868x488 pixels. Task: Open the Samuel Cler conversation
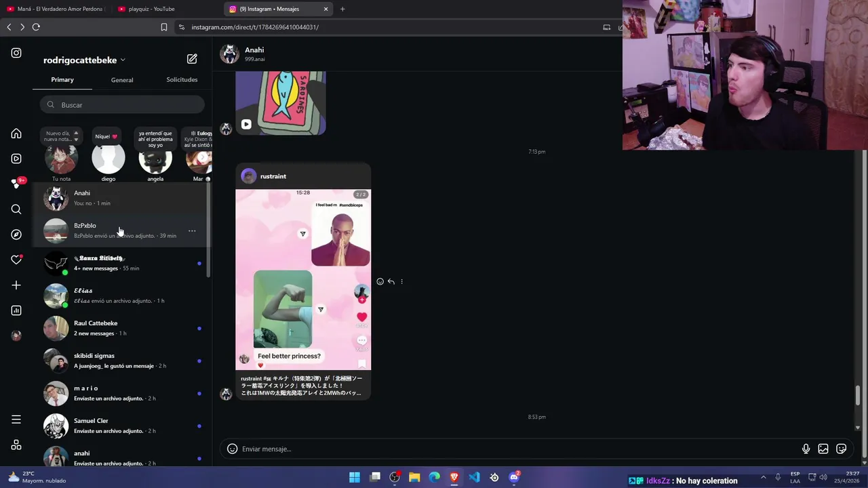[x=122, y=426]
